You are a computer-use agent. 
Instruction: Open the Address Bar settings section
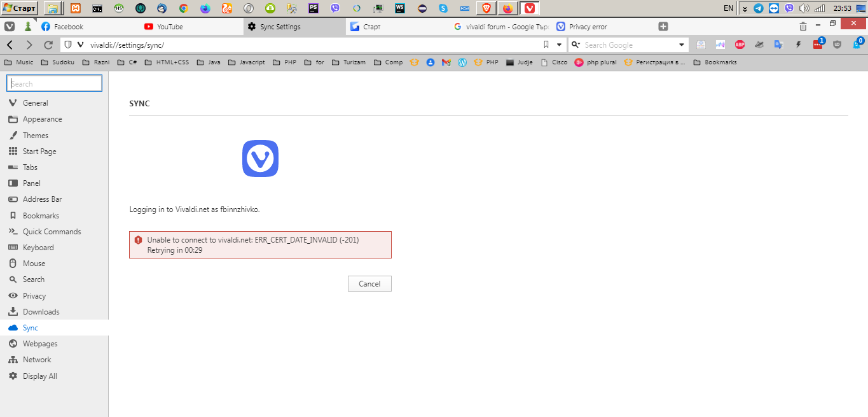point(54,199)
